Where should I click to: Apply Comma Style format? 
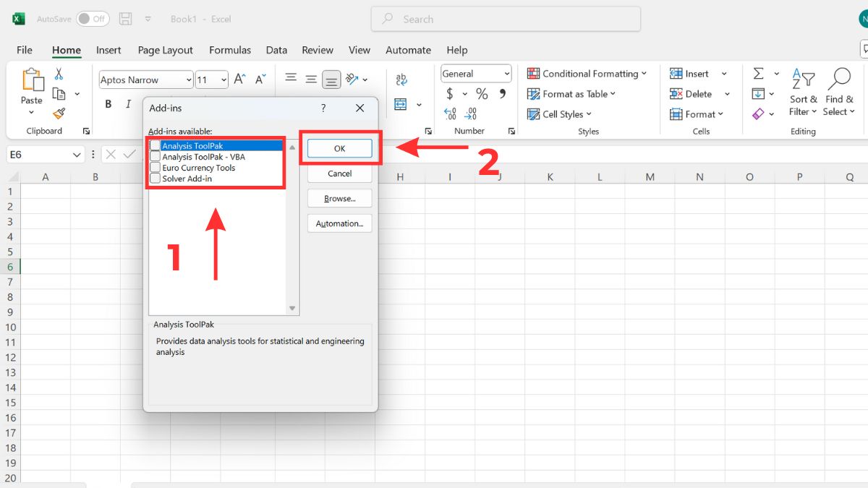(503, 94)
